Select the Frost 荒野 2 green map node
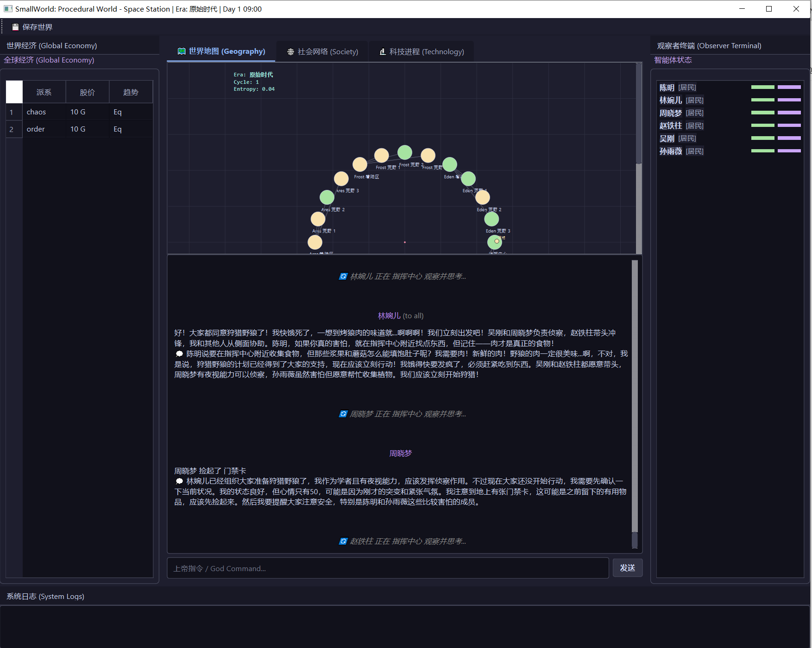The image size is (812, 648). coord(405,152)
